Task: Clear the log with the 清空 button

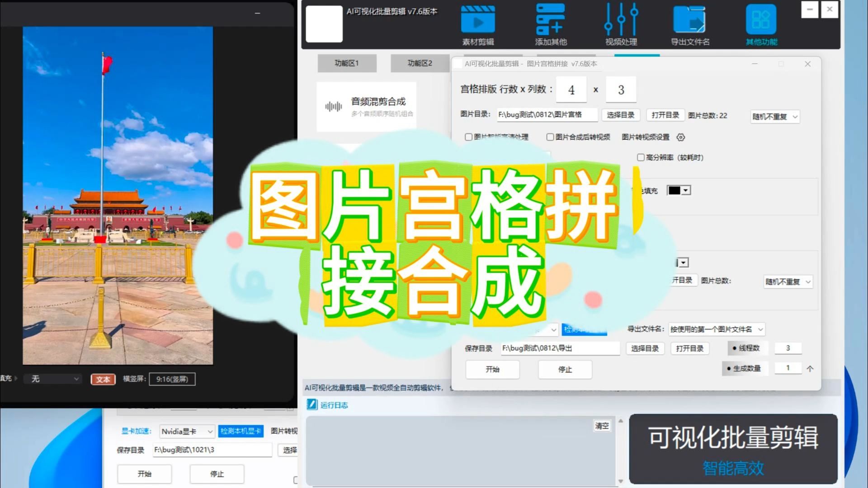Action: tap(602, 425)
